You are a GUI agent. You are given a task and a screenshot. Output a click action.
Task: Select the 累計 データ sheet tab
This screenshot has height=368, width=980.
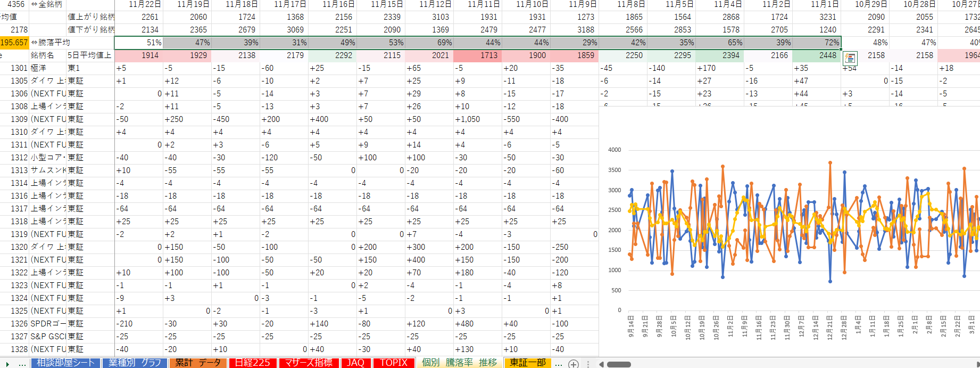pos(198,363)
